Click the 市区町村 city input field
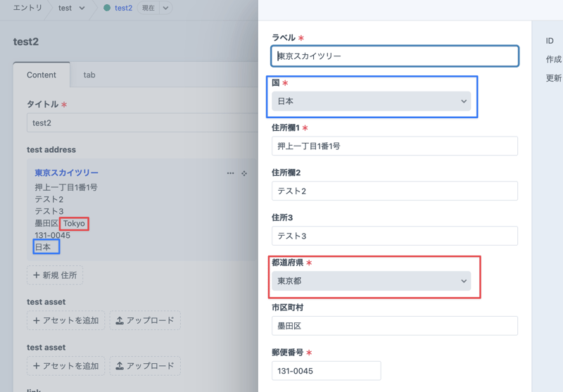This screenshot has width=563, height=392. (x=395, y=326)
